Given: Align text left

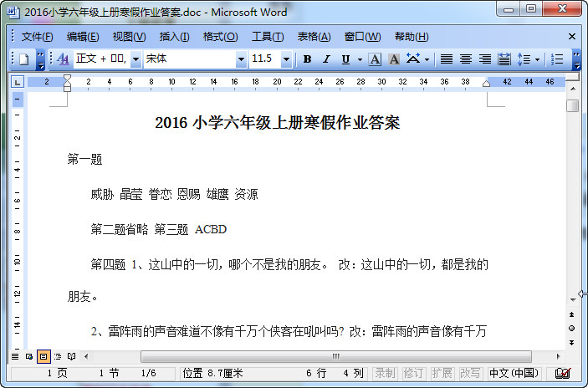Looking at the screenshot, I should (447, 59).
